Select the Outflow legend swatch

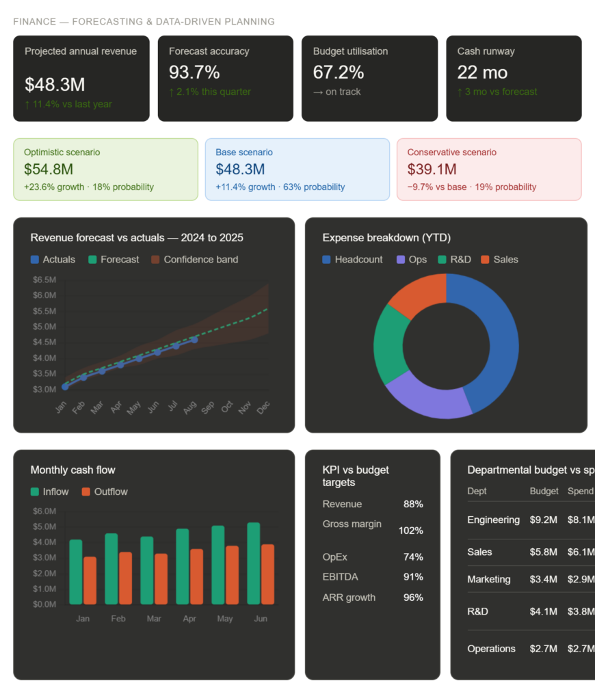85,491
